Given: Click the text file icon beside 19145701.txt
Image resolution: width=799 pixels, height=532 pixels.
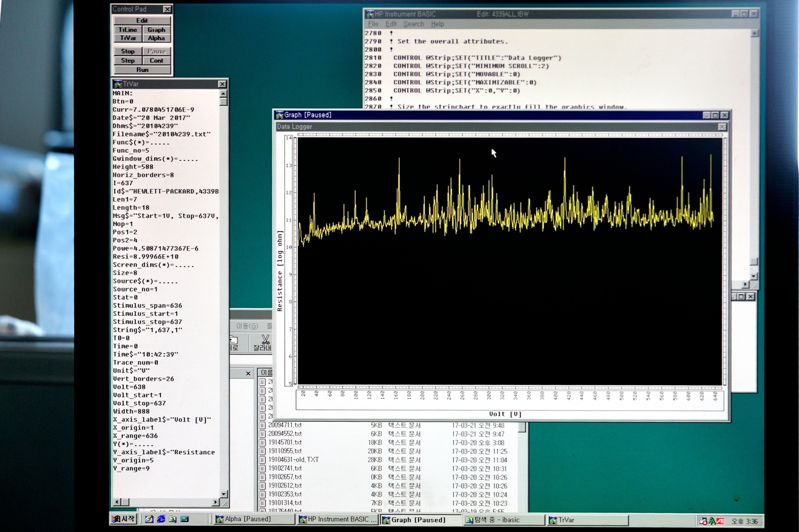Looking at the screenshot, I should click(x=263, y=443).
